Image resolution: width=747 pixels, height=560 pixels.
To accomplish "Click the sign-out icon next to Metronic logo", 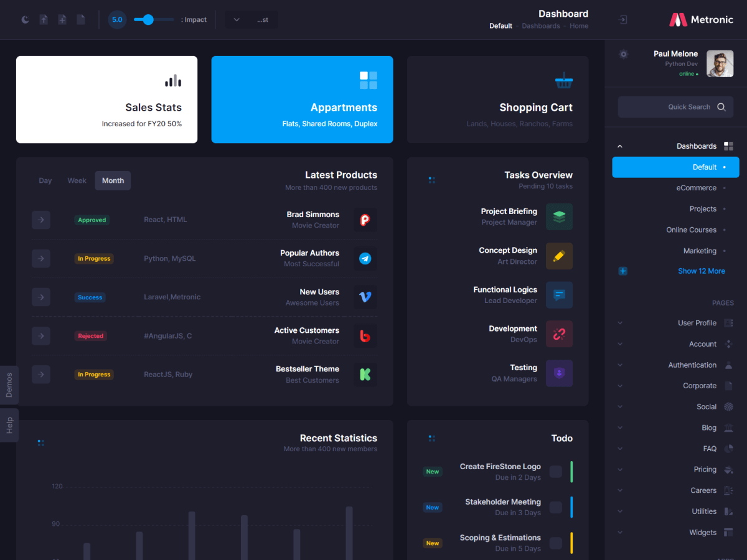I will 622,20.
